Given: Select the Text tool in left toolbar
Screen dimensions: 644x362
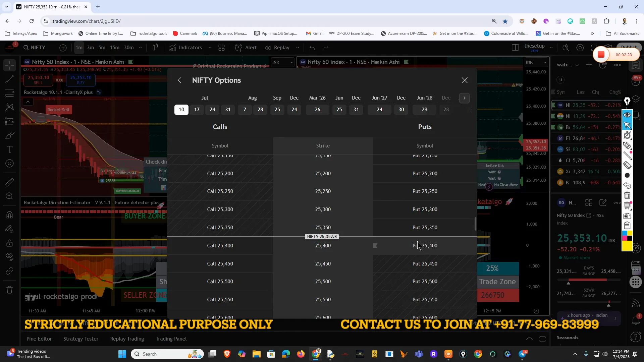Looking at the screenshot, I should pos(10,149).
